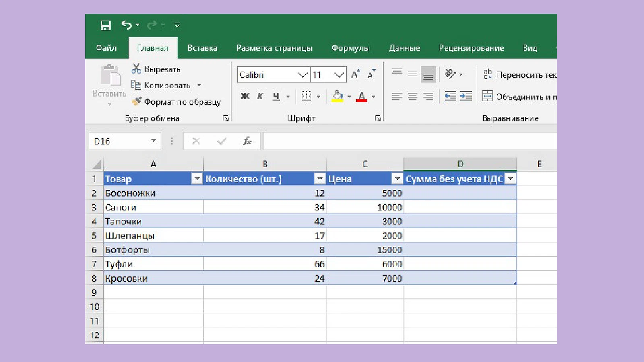The image size is (644, 362).
Task: Decrease font size with small A icon
Action: pos(371,74)
